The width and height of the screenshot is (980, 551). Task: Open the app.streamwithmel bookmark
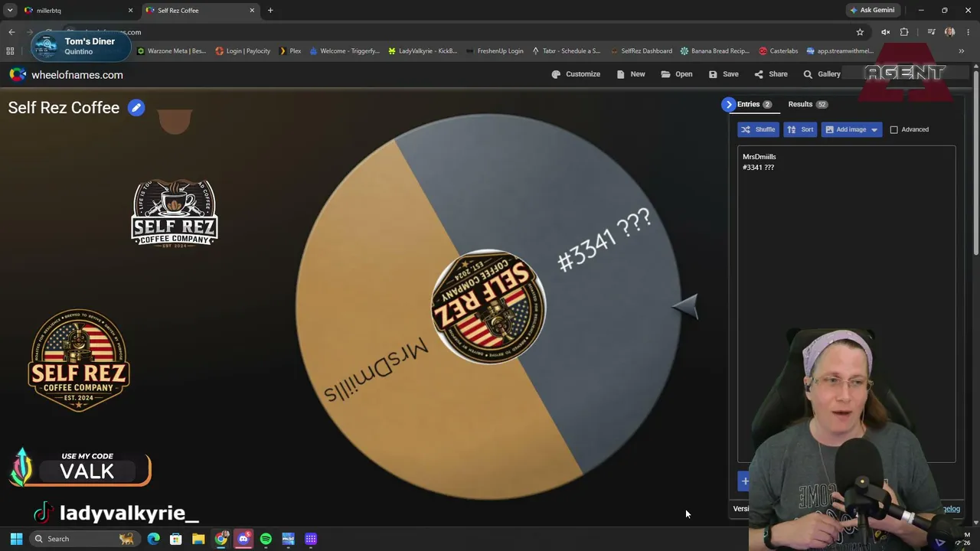click(x=840, y=51)
